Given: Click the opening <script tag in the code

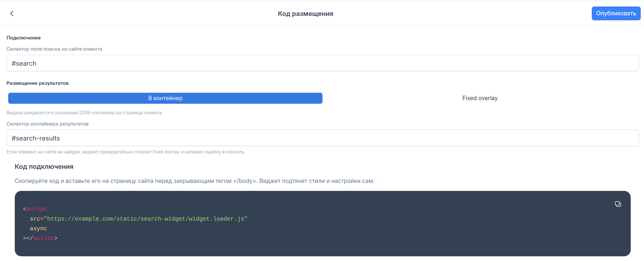Looking at the screenshot, I should (35, 209).
